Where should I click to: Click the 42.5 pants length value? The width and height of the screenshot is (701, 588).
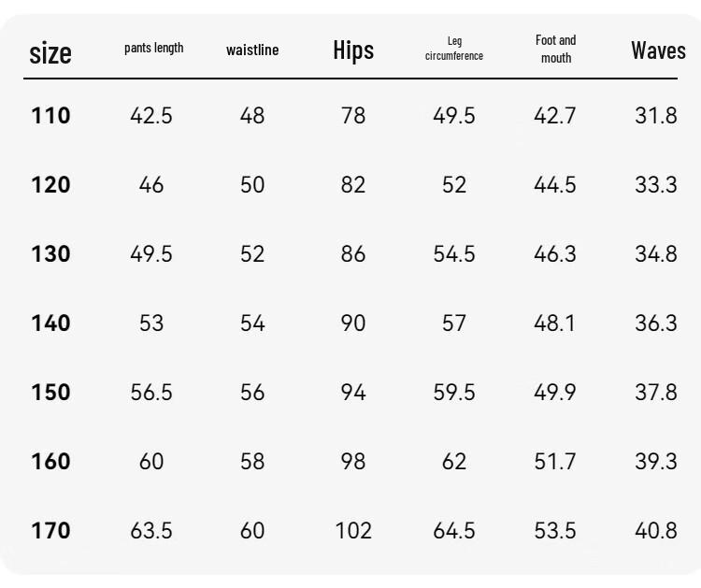[151, 115]
